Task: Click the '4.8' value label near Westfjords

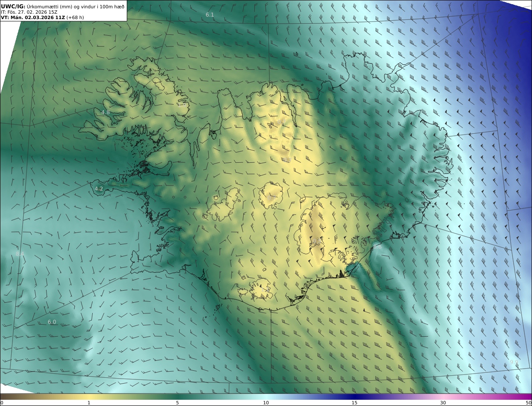Action: [x=106, y=112]
